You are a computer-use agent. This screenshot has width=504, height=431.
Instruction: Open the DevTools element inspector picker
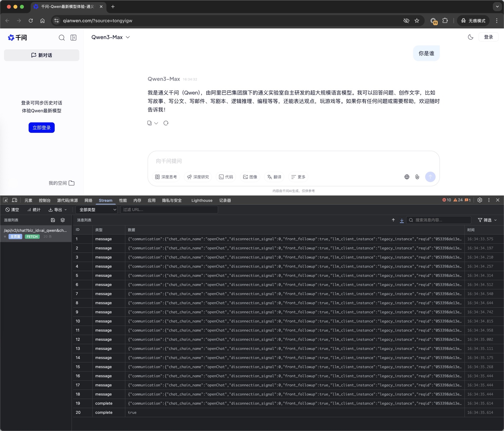click(5, 200)
